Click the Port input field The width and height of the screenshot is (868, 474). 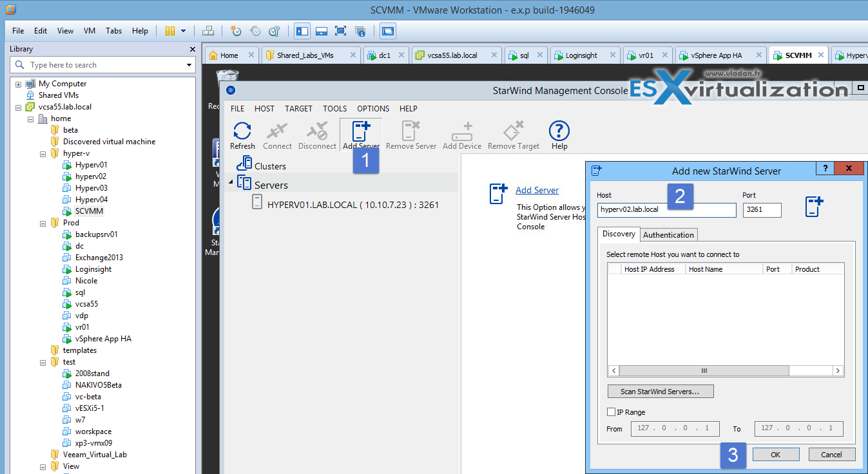click(762, 210)
